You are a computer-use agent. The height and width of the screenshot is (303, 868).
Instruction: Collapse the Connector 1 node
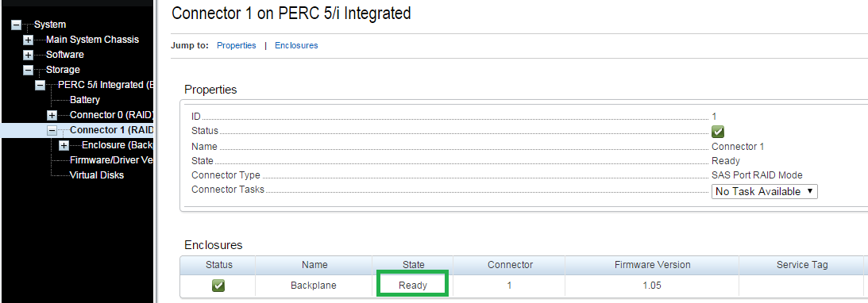click(x=52, y=131)
